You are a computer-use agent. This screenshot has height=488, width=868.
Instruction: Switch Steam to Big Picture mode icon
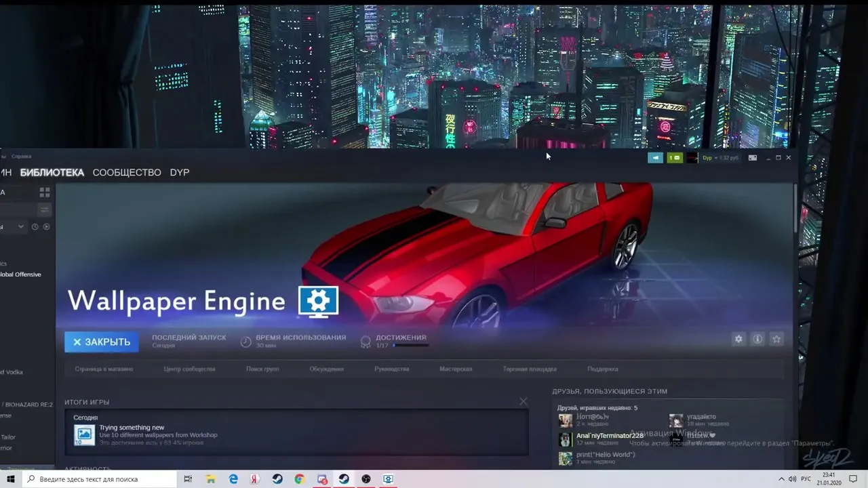pos(753,158)
